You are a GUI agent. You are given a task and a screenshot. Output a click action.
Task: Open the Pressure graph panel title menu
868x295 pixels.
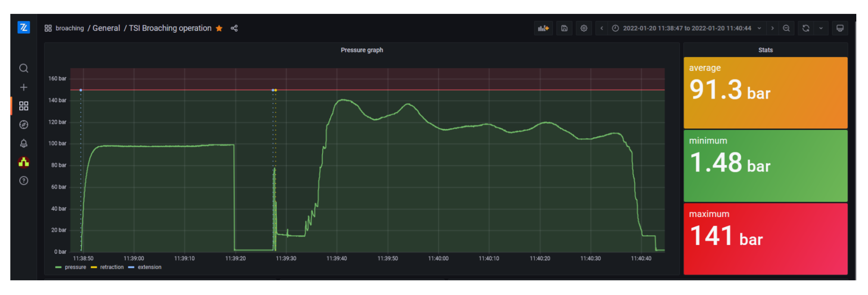coord(362,50)
